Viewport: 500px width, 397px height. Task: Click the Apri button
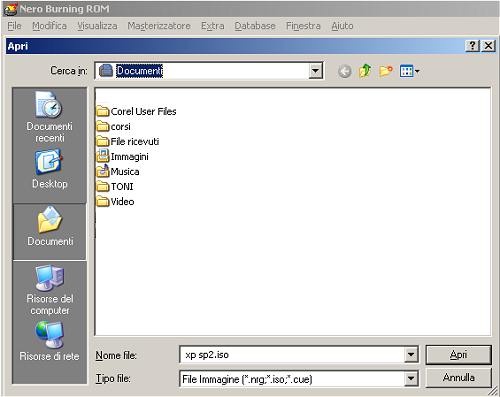pyautogui.click(x=459, y=355)
